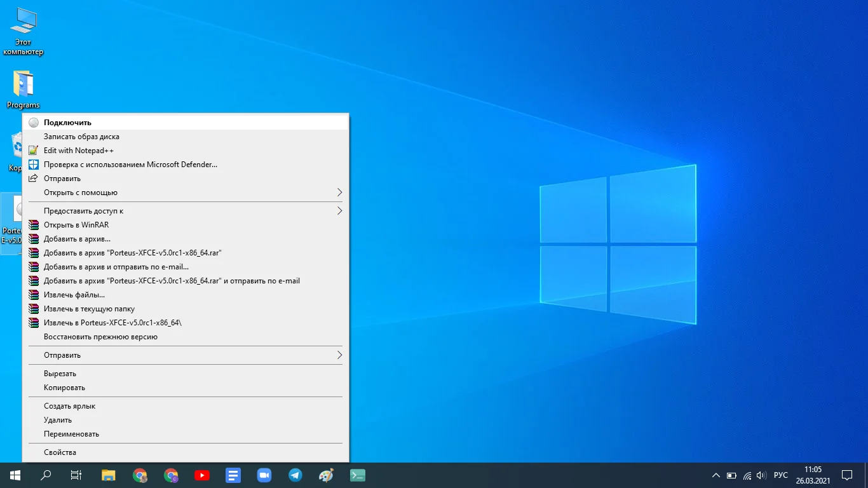Open the Wi-Fi network tray icon
Screen dimensions: 868x488
tap(747, 475)
